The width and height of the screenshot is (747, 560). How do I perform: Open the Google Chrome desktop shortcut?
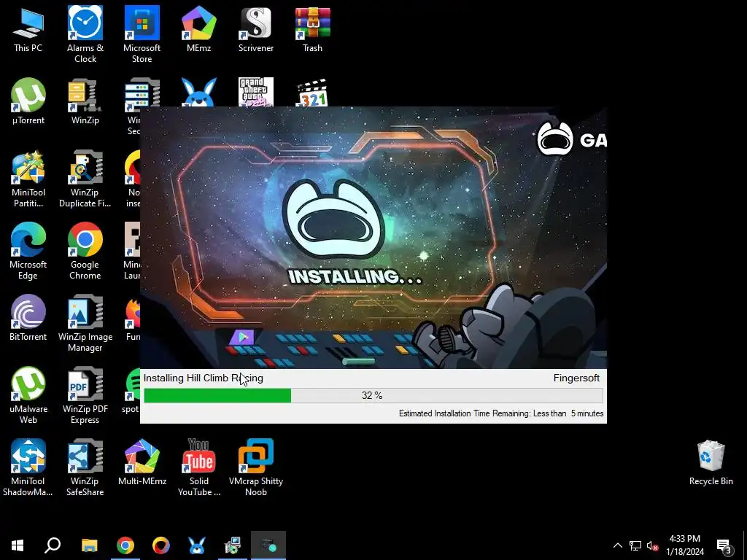(85, 251)
